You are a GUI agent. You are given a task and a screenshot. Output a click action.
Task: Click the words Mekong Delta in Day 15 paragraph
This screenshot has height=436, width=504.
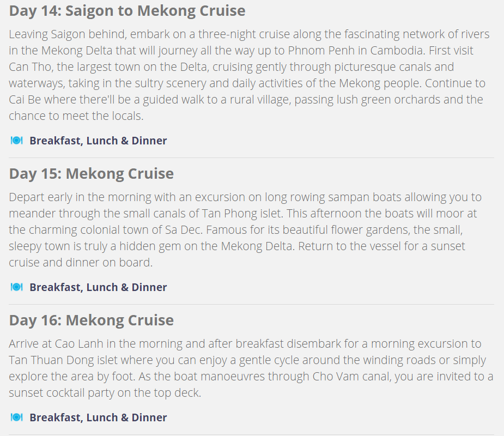(x=257, y=246)
